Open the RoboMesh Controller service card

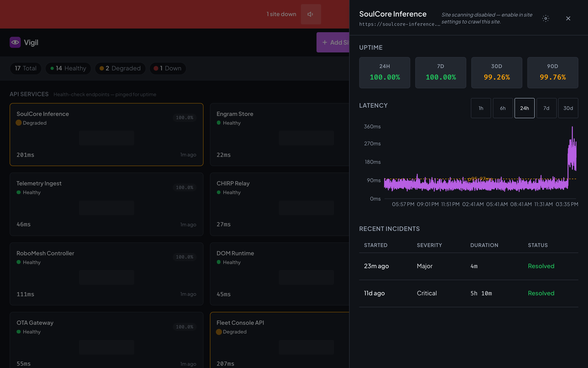tap(107, 274)
